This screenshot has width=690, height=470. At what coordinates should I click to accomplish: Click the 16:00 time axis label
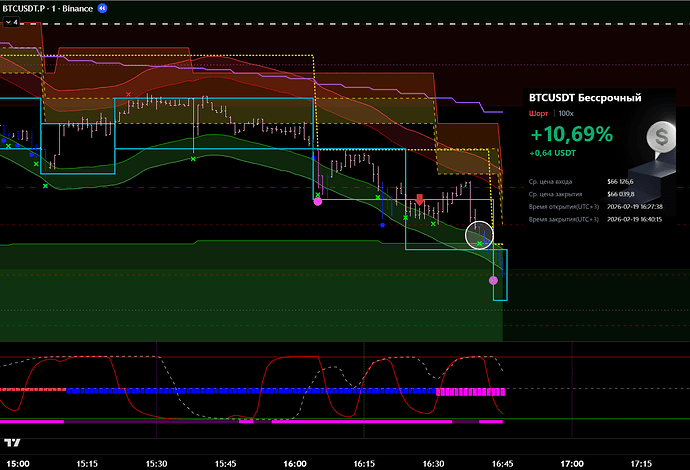pyautogui.click(x=294, y=463)
